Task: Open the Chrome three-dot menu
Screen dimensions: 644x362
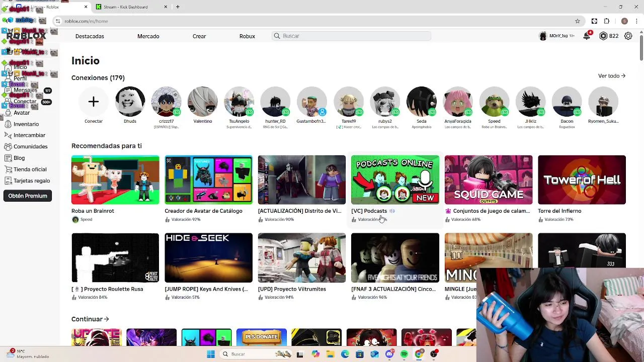Action: coord(637,21)
